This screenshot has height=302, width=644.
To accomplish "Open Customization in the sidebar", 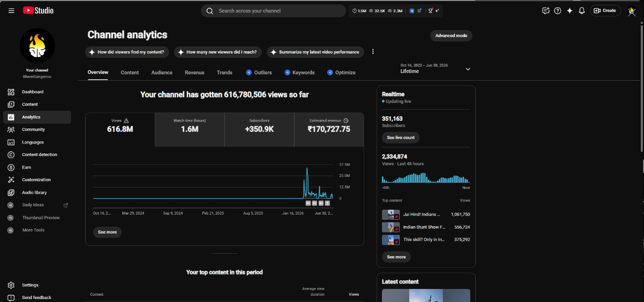I will click(x=37, y=180).
